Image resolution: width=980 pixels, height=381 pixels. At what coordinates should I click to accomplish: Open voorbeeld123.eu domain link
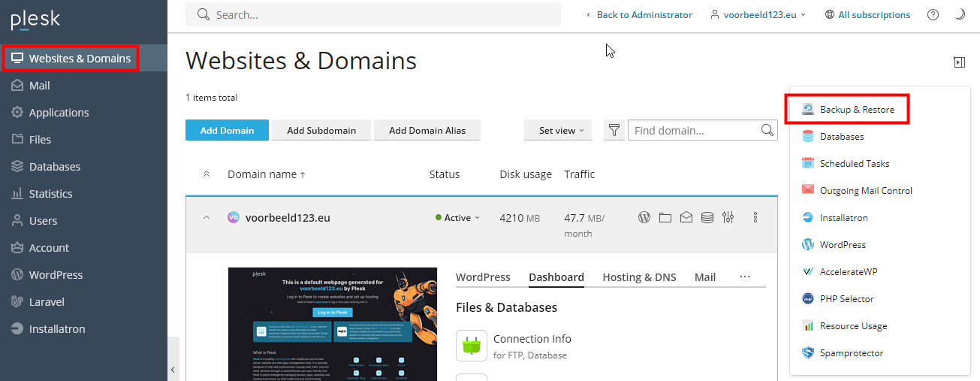(288, 218)
